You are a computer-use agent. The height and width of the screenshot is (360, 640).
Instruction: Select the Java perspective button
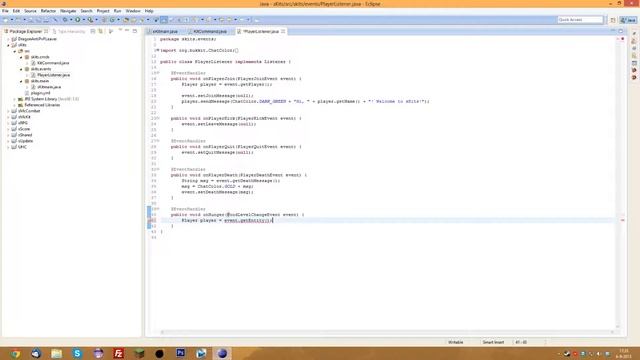[628, 20]
